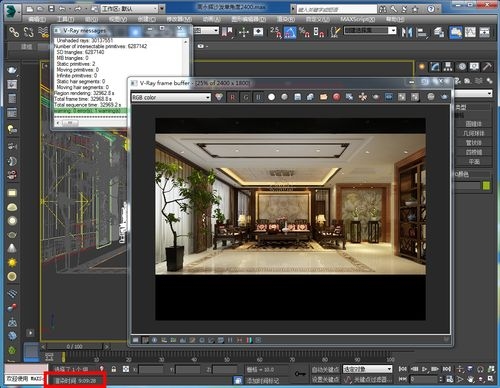Toggle the green G channel in frame buffer
Screen dimensions: 500x388
pos(246,97)
